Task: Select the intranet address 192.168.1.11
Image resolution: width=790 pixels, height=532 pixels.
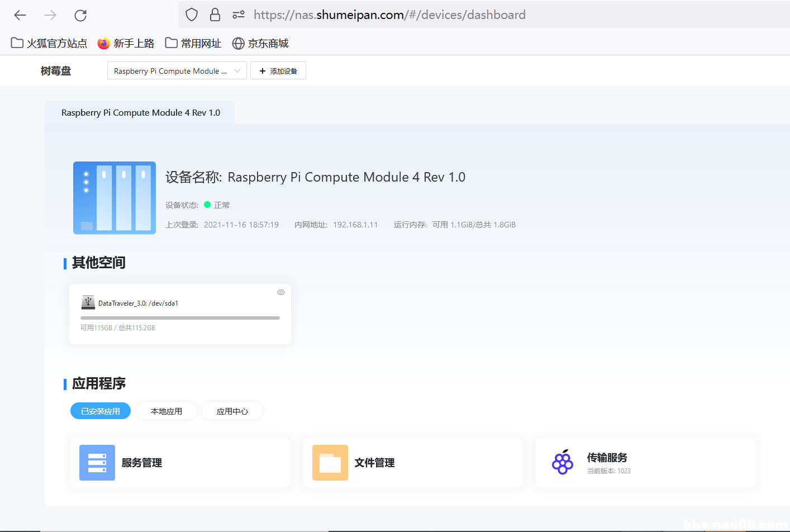Action: point(355,225)
